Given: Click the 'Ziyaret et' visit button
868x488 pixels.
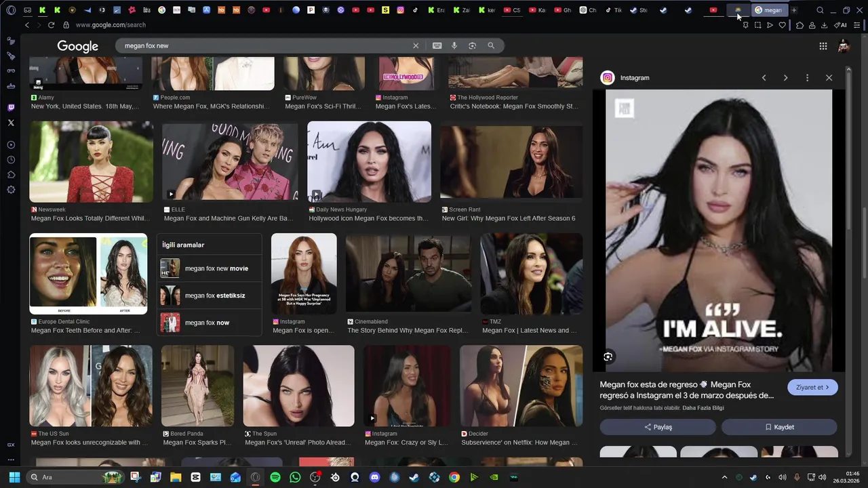Looking at the screenshot, I should [x=812, y=387].
